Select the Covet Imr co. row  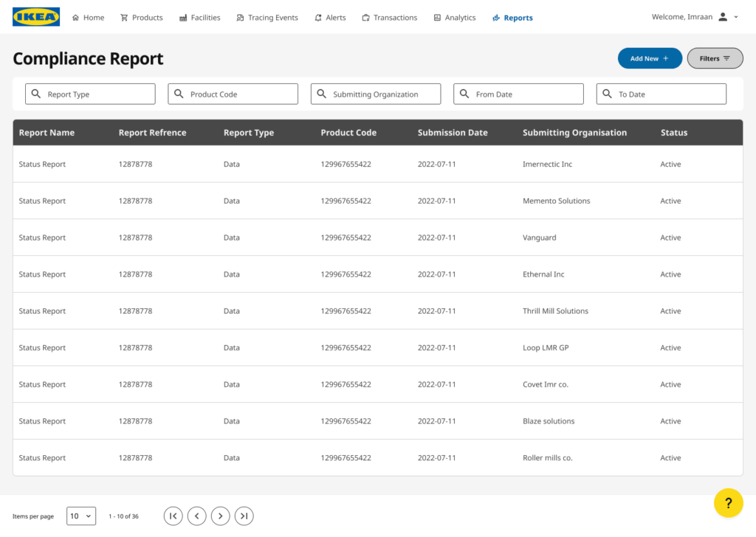click(378, 384)
